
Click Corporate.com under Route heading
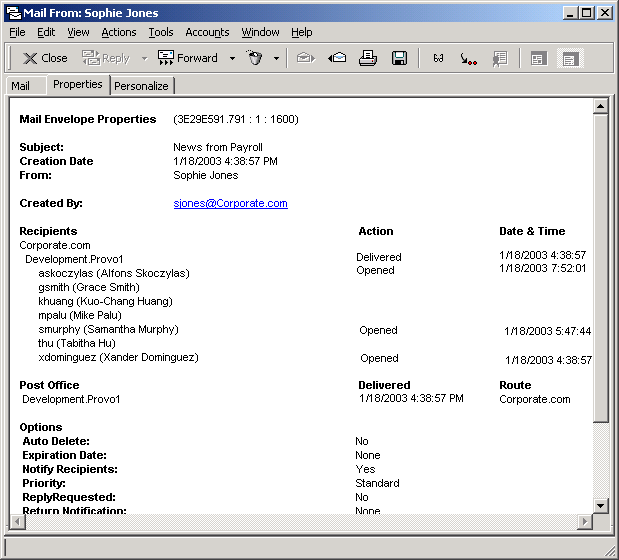(x=535, y=399)
